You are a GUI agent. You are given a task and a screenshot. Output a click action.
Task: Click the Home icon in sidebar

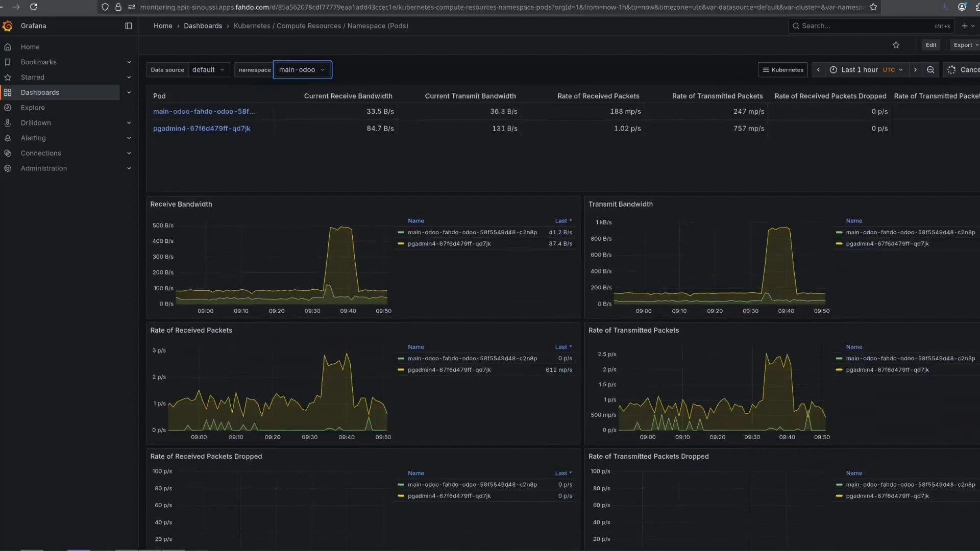8,47
